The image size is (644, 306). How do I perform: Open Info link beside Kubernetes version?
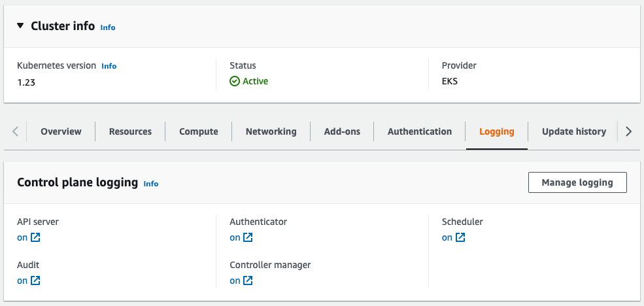coord(109,66)
